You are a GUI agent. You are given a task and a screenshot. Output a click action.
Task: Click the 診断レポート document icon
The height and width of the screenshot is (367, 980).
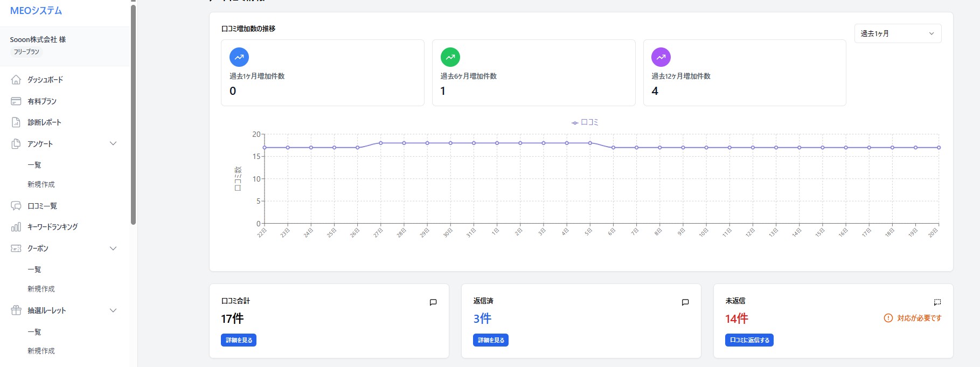16,122
